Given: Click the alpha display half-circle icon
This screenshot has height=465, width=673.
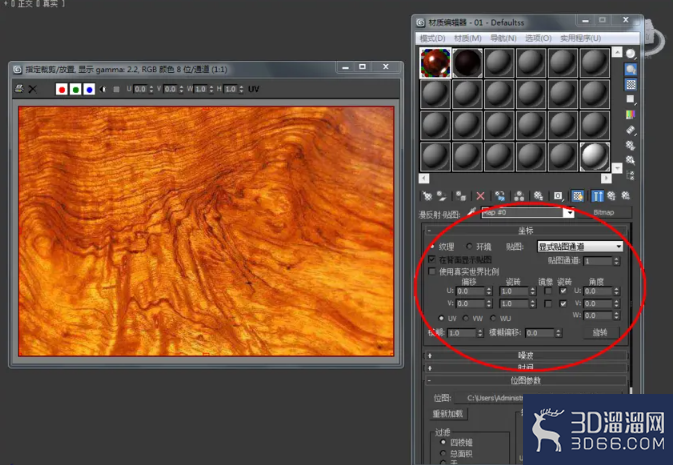Looking at the screenshot, I should 103,89.
